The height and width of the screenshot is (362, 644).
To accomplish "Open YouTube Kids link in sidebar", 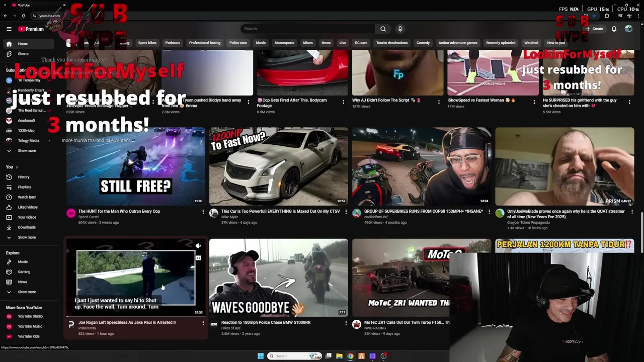I will pyautogui.click(x=28, y=336).
